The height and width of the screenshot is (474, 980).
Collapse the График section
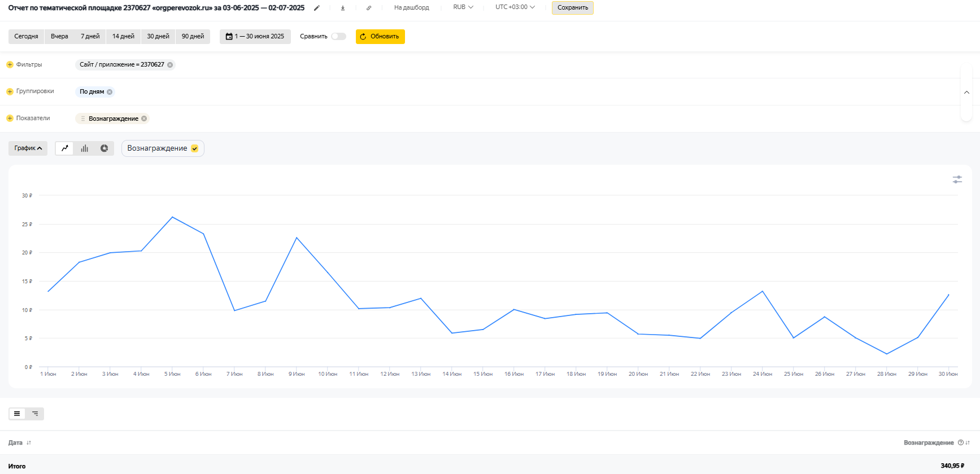(x=28, y=148)
